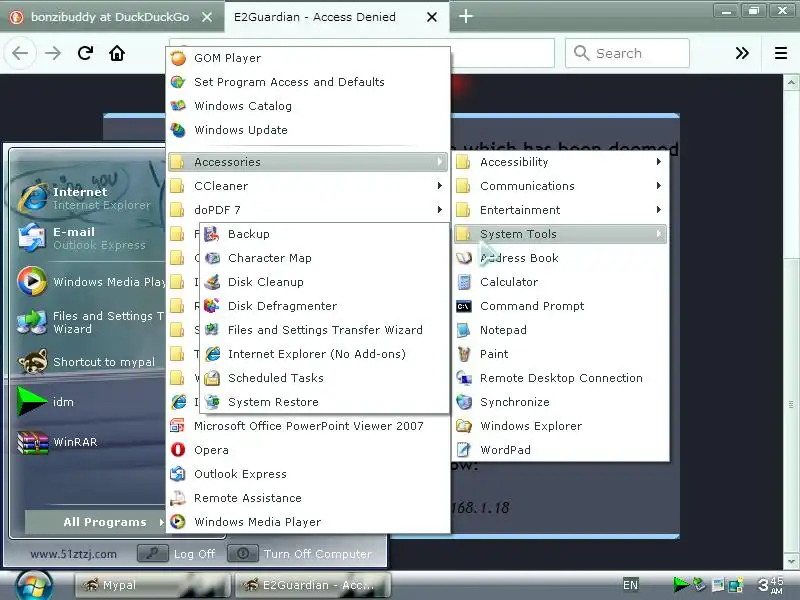Open the All Programs menu
Screen dimensions: 800x600
(x=96, y=522)
